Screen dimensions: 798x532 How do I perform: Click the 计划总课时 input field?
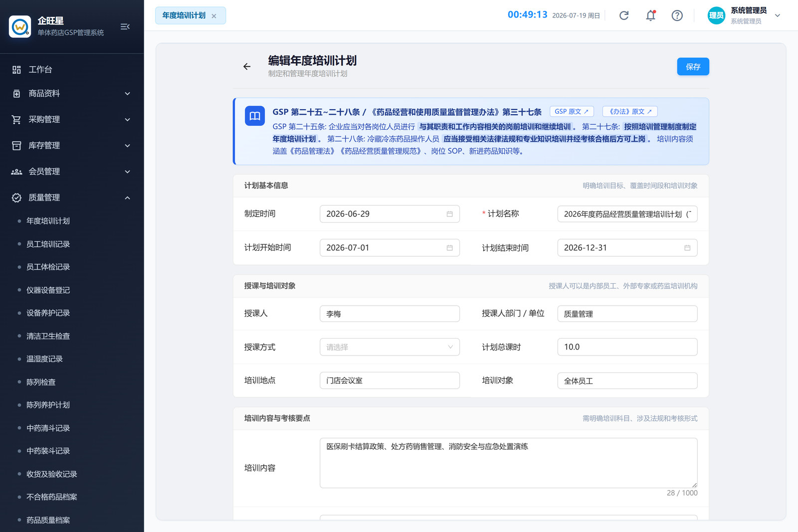click(627, 347)
